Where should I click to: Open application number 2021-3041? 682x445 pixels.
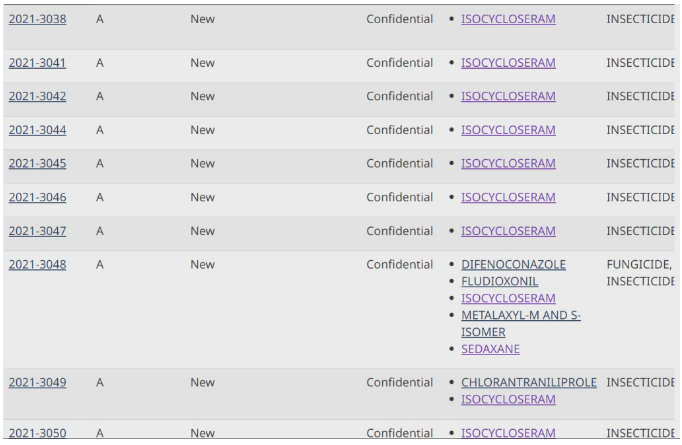click(37, 63)
